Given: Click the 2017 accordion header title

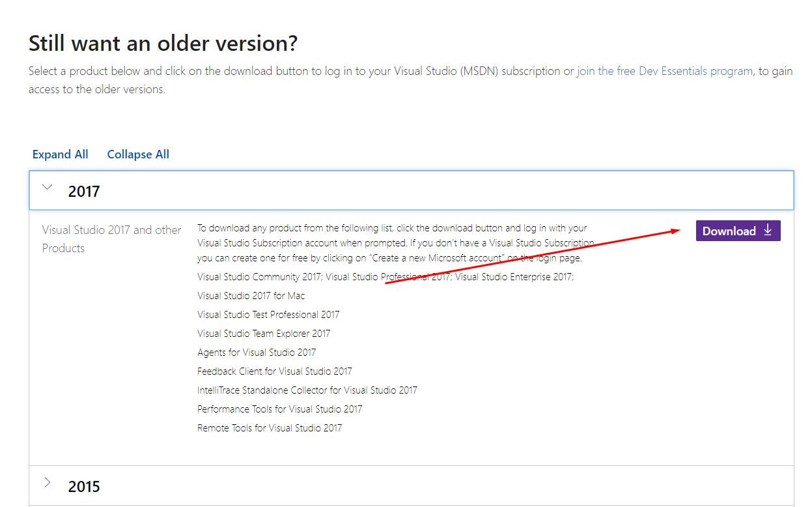Looking at the screenshot, I should tap(84, 192).
